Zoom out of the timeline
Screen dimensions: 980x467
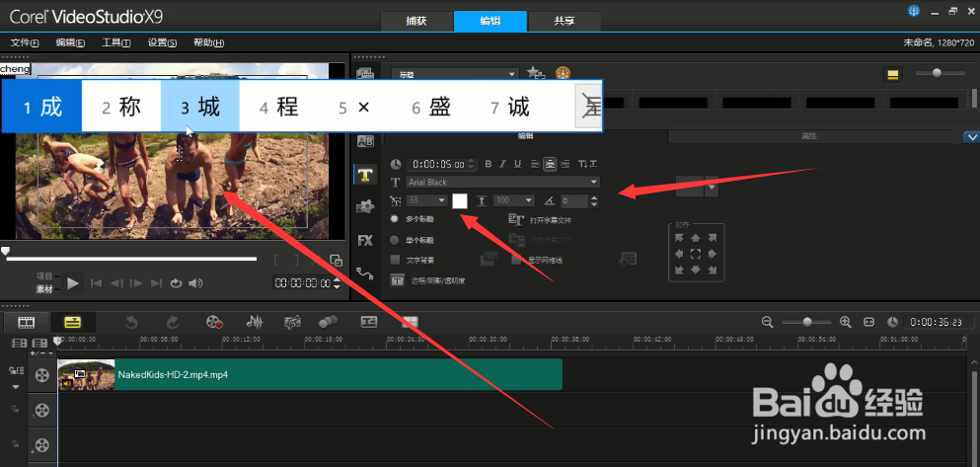(x=768, y=322)
